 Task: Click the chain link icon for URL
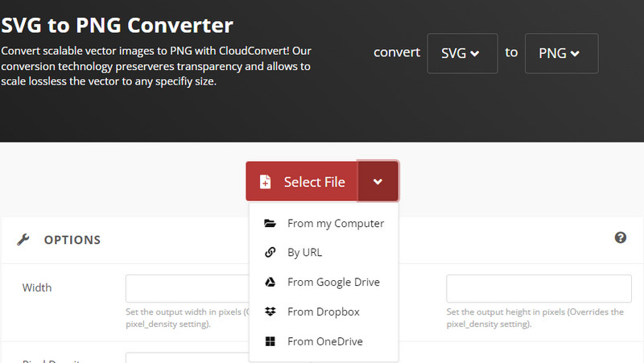point(270,253)
